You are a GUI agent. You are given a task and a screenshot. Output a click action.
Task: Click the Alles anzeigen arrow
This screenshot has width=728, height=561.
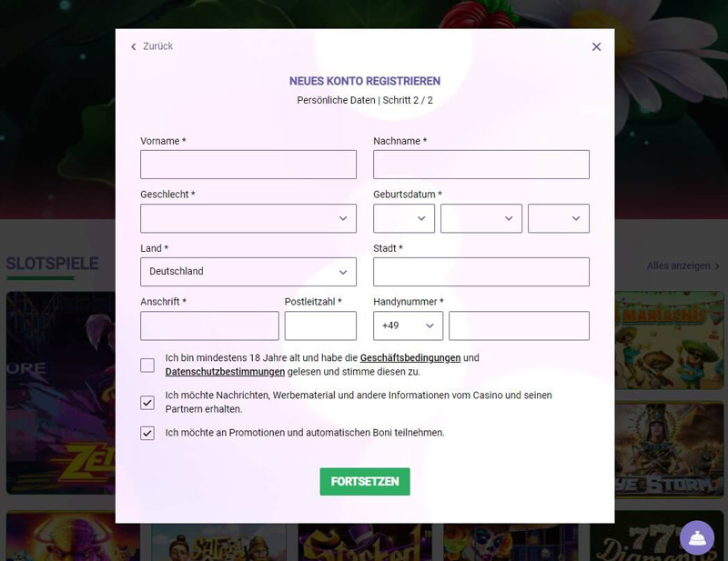tap(717, 266)
